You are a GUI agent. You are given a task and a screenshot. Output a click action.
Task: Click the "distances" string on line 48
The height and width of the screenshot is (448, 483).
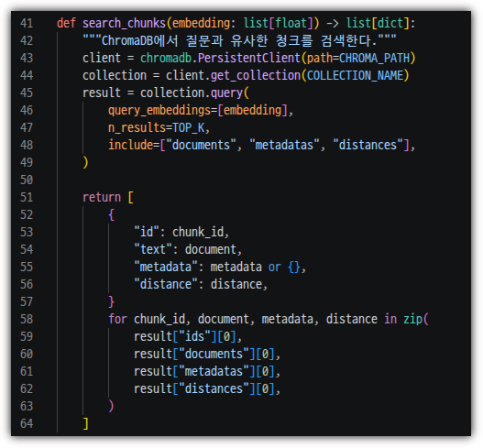click(368, 146)
